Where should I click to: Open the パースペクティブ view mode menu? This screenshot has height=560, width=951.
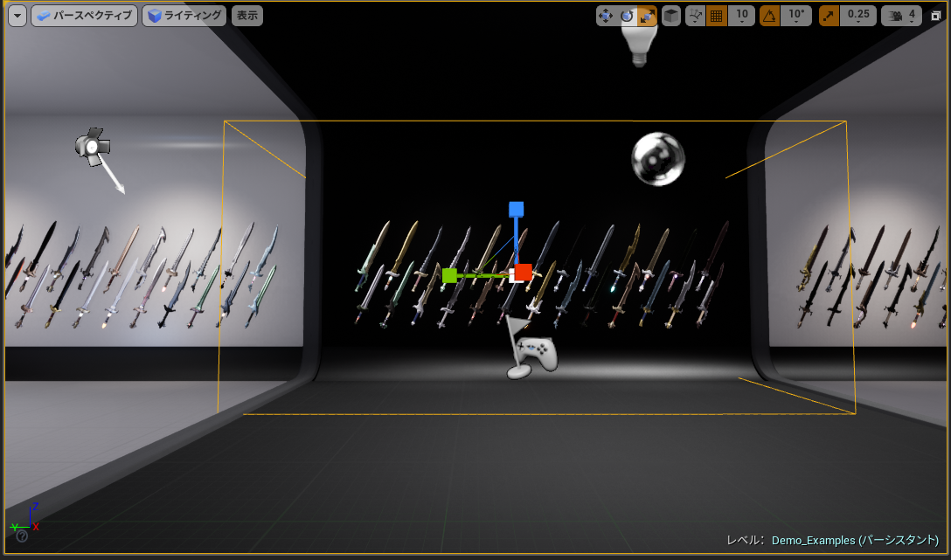[x=84, y=16]
